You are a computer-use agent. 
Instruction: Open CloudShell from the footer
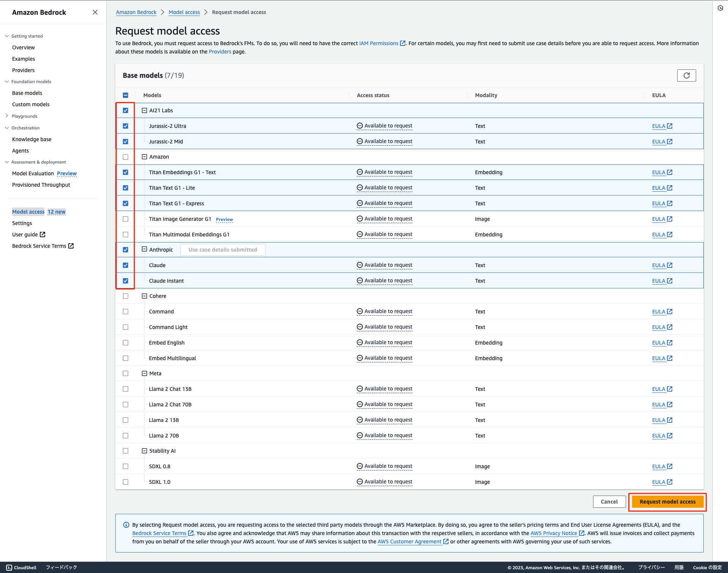coord(22,567)
